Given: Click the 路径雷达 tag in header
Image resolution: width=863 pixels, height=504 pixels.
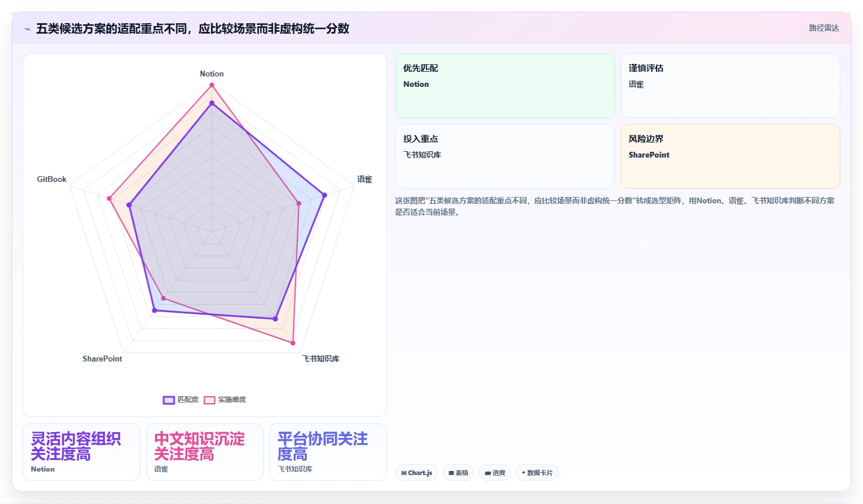Looking at the screenshot, I should pos(824,28).
